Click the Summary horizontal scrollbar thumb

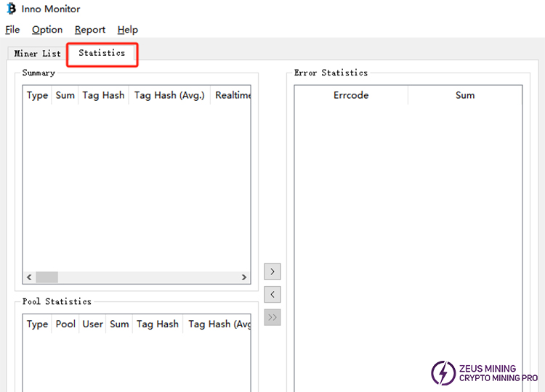(47, 277)
